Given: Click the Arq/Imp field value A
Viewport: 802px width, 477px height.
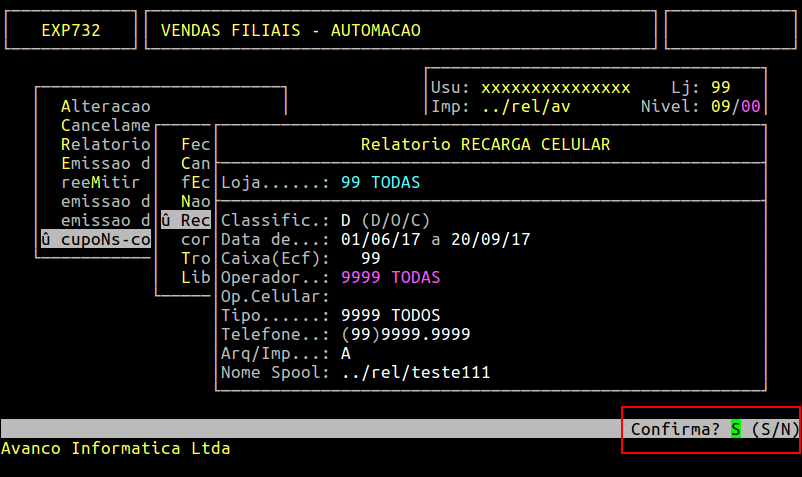Looking at the screenshot, I should coord(346,353).
